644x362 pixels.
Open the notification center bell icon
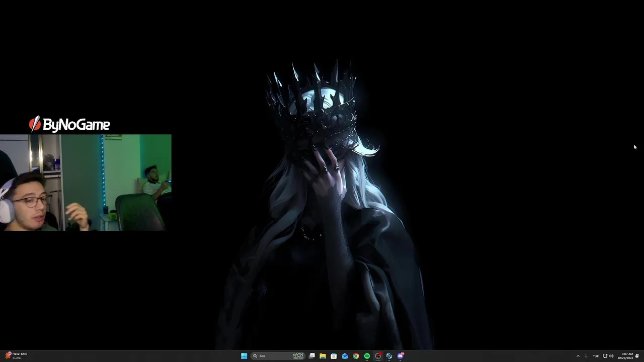pos(637,356)
